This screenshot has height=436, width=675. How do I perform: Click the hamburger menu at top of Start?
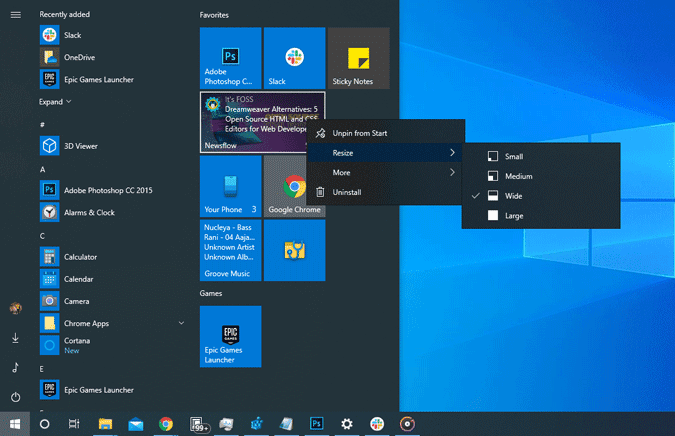[15, 15]
